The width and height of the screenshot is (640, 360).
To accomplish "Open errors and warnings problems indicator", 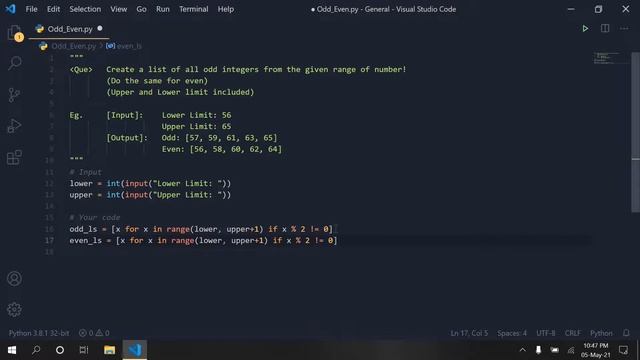I will click(94, 333).
